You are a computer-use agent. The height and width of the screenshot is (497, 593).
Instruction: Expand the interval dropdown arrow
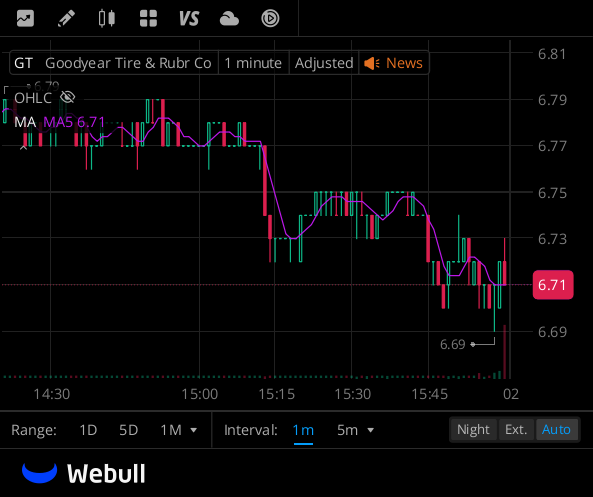click(371, 430)
